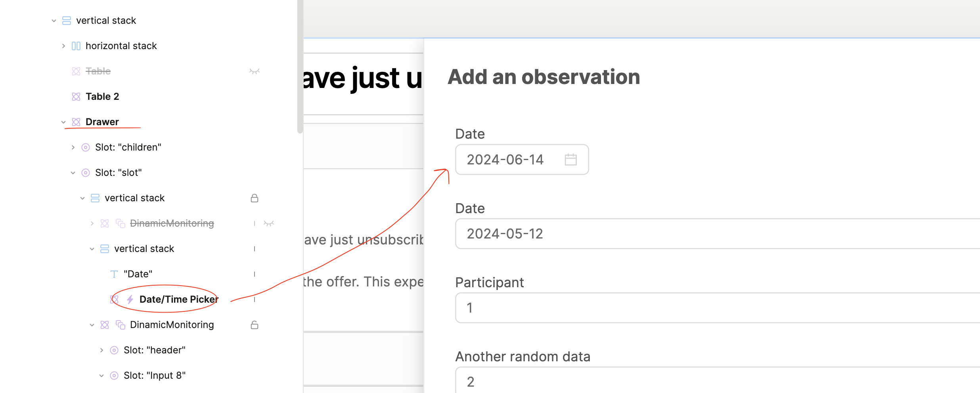
Task: Click the tree panel vertical scrollbar
Action: click(300, 67)
